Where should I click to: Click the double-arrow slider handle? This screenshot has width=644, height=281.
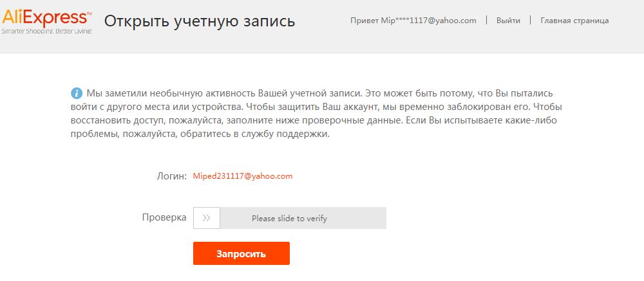pos(206,218)
